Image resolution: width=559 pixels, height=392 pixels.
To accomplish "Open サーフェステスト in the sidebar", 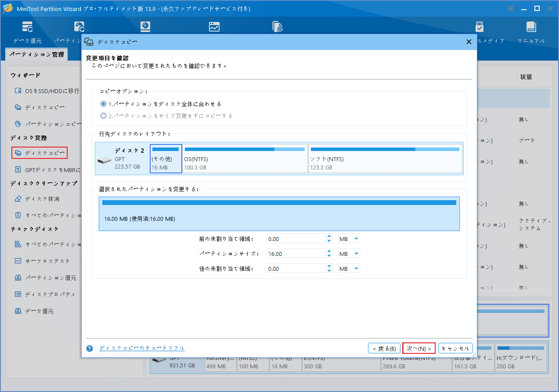I will tap(43, 261).
